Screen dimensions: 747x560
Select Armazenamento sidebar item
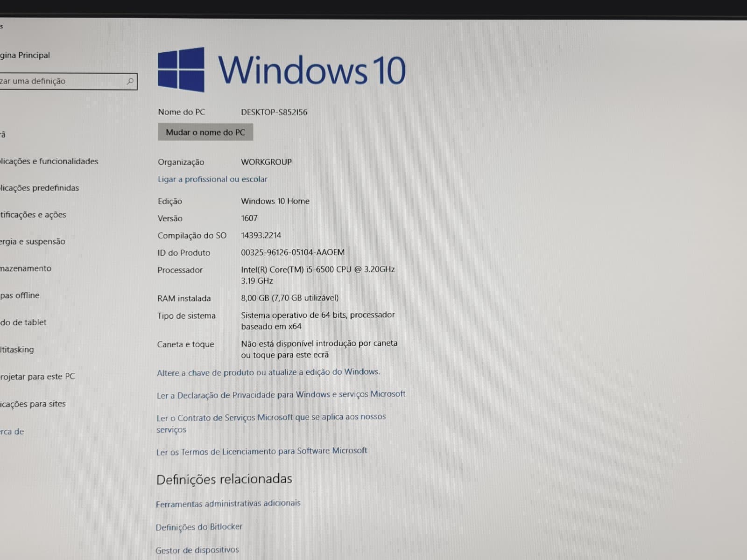point(26,268)
